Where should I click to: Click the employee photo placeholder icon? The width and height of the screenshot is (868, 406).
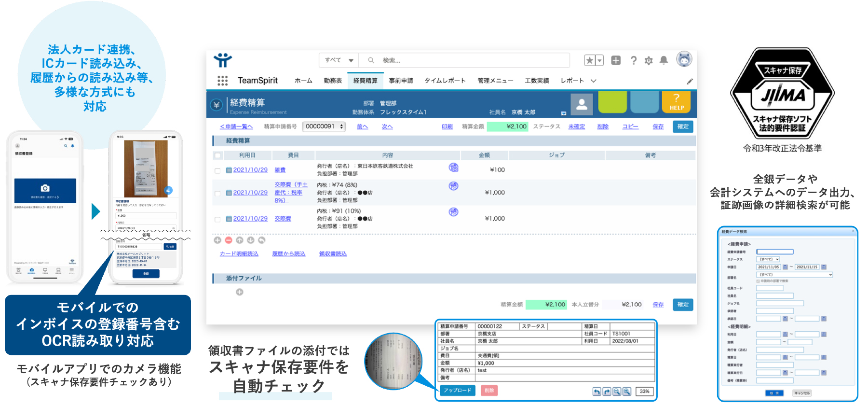582,104
